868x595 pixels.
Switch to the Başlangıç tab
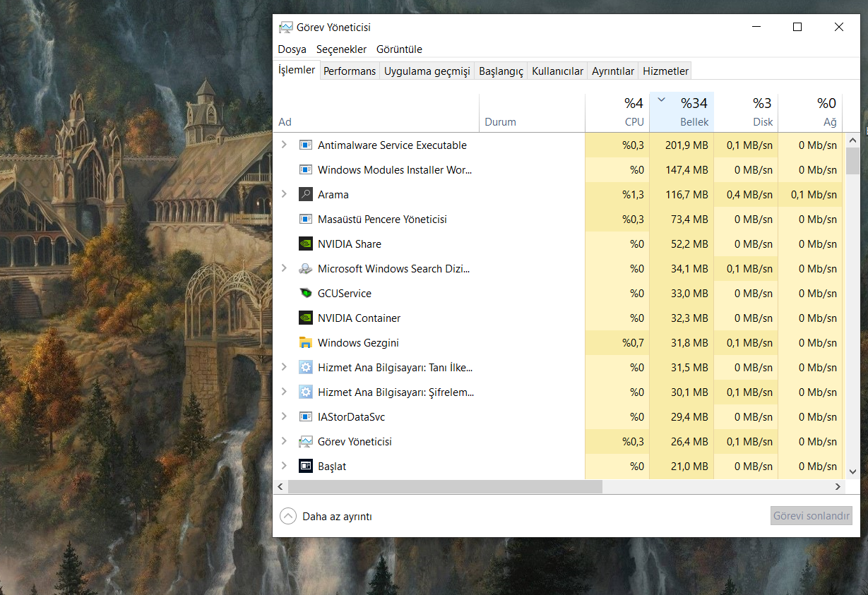501,71
